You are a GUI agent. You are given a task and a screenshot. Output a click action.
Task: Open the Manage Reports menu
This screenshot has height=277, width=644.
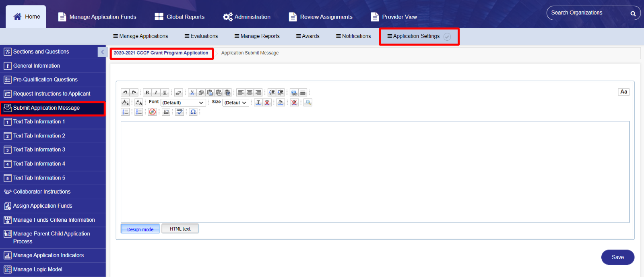pos(257,36)
